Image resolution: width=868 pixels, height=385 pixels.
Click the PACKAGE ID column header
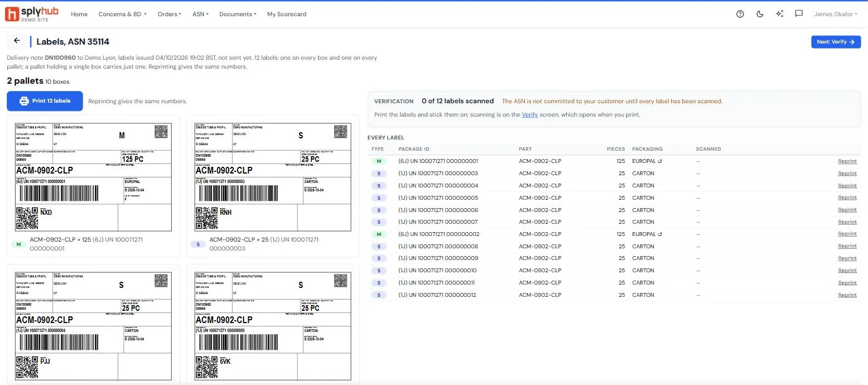[x=414, y=149]
